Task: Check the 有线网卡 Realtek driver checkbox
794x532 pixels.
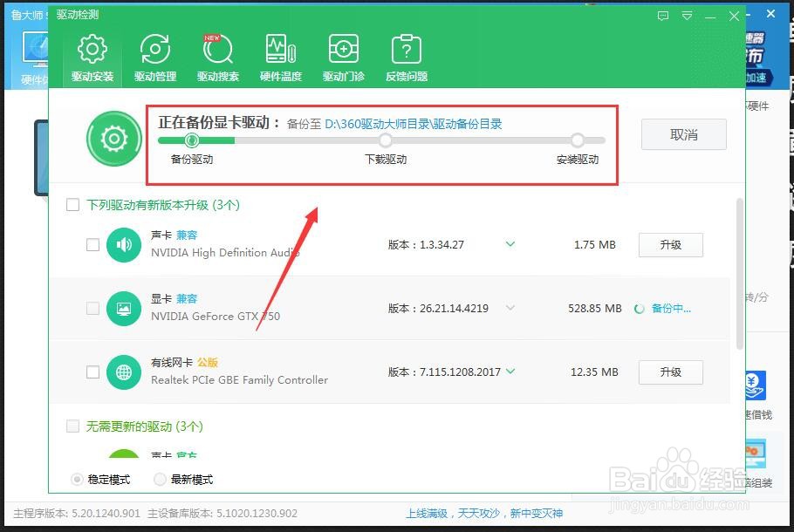Action: (92, 372)
